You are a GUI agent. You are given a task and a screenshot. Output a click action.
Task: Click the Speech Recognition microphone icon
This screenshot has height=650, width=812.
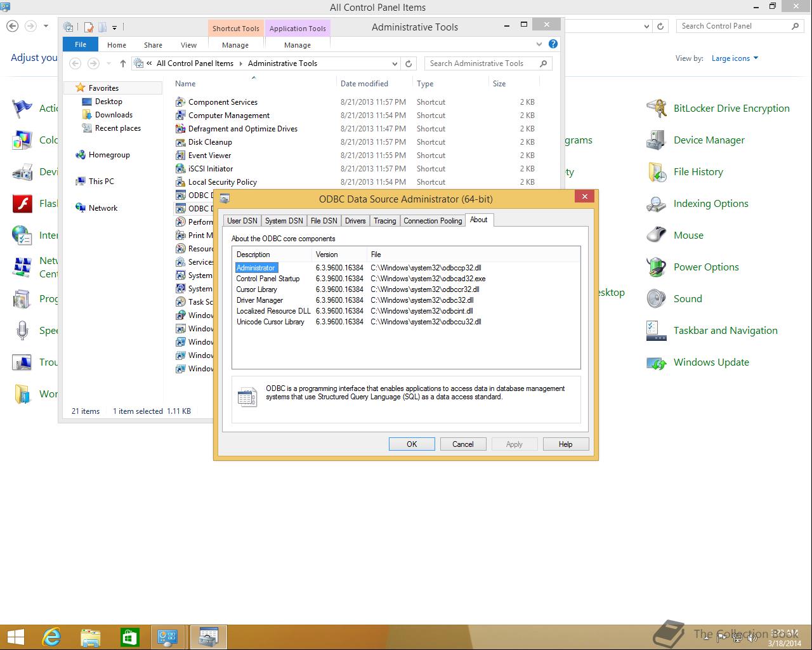(22, 331)
